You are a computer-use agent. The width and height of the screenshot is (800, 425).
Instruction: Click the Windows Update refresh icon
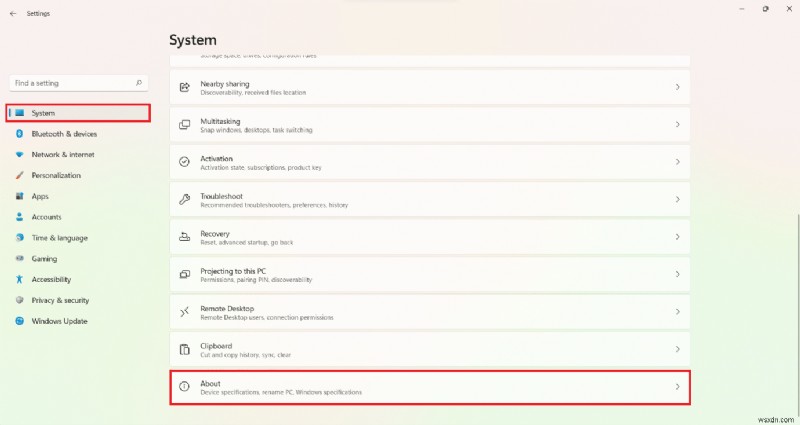[19, 321]
